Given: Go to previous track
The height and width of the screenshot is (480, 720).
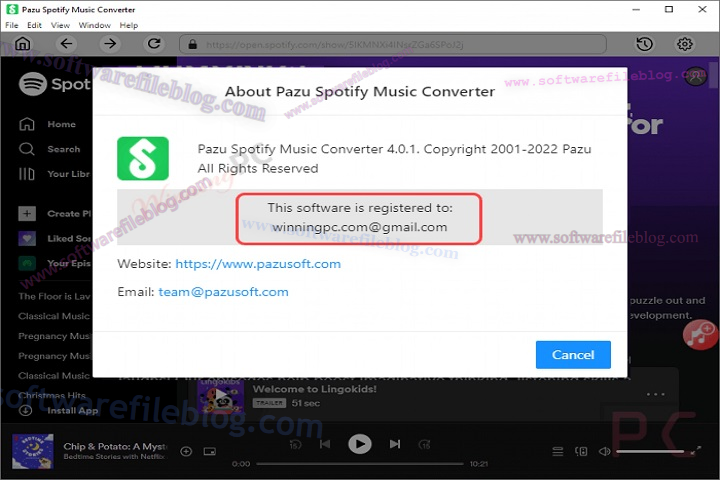Looking at the screenshot, I should click(x=324, y=444).
